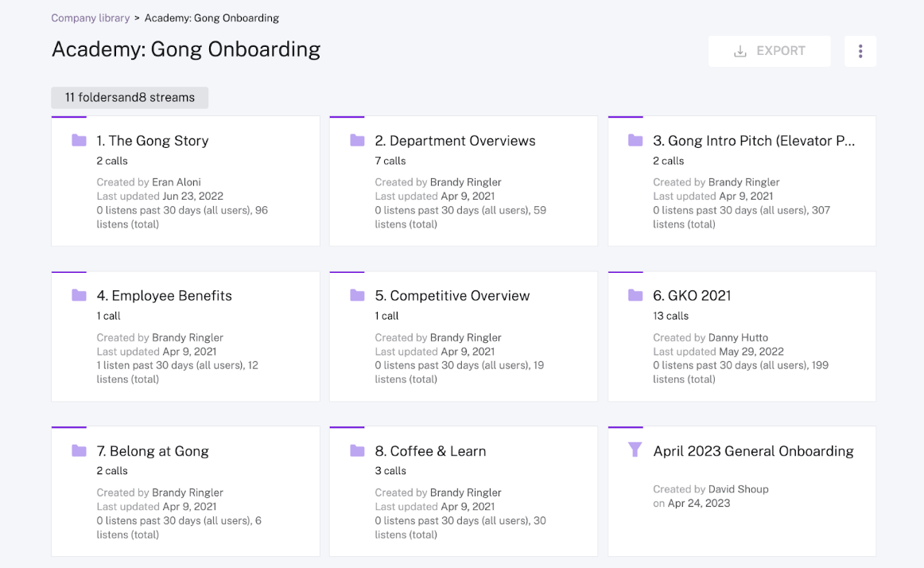Click 'on Apr 24, 2023' date text

[691, 503]
